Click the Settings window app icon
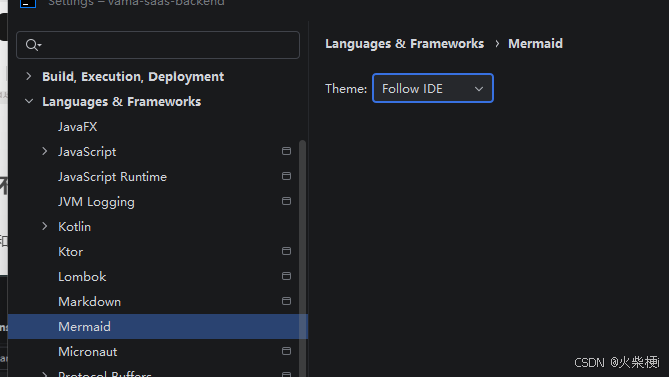 [28, 3]
